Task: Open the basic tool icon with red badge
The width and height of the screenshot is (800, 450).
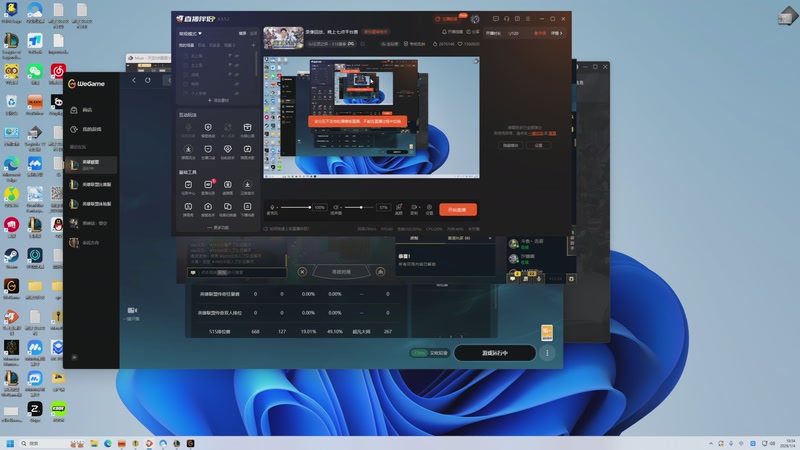Action: pos(208,187)
